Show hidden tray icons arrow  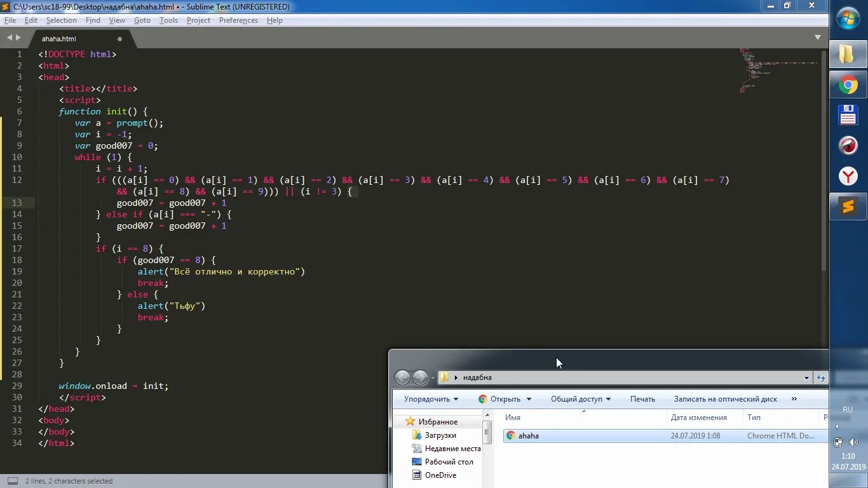tap(837, 427)
